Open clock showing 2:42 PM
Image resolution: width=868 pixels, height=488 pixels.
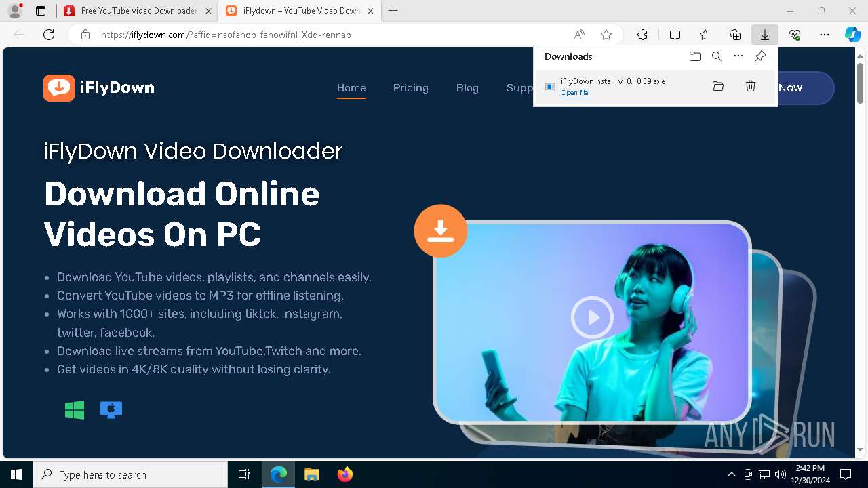[x=810, y=474]
